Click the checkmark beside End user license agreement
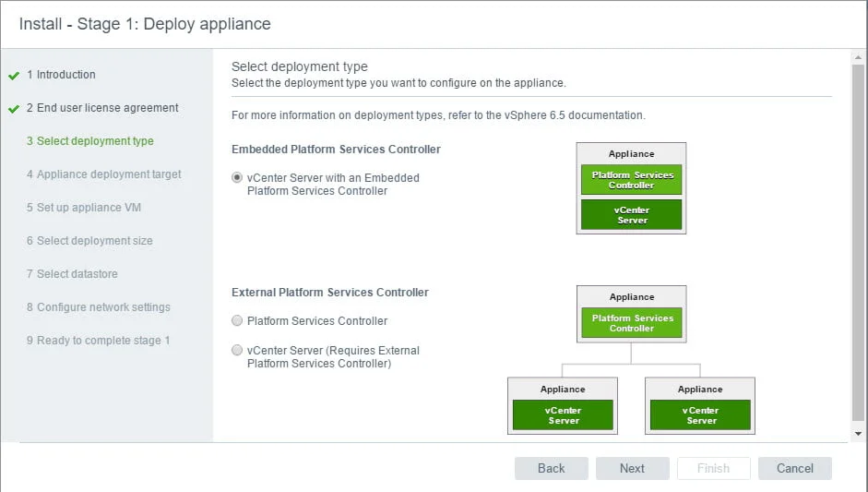 (14, 109)
